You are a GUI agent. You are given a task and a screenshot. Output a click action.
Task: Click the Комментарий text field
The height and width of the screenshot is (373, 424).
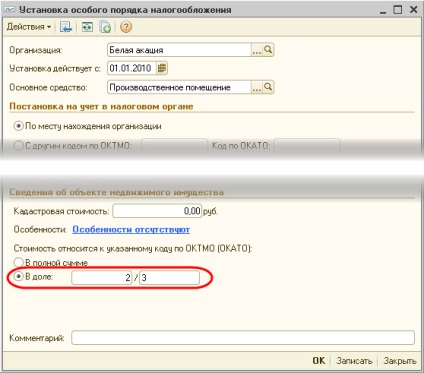tap(243, 338)
